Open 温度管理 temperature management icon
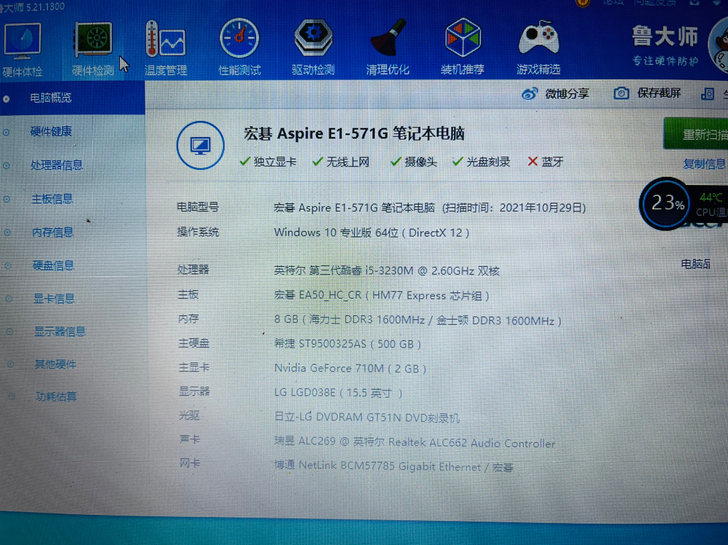This screenshot has height=545, width=728. [x=166, y=39]
